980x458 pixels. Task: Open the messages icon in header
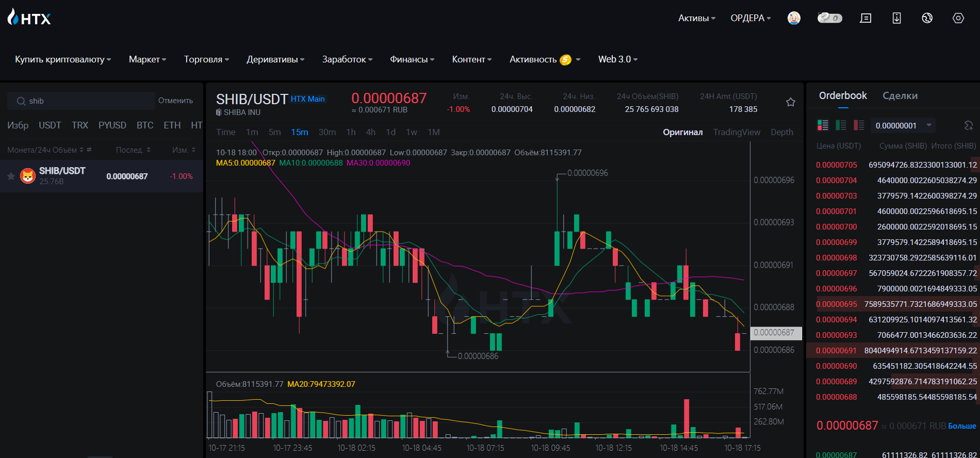tap(865, 18)
